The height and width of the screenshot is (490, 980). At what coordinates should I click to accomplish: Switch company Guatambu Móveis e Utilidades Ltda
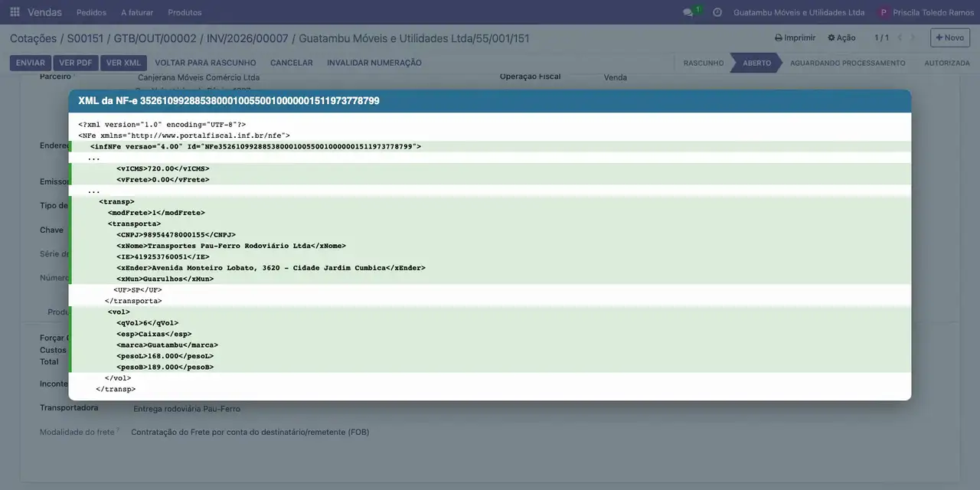pyautogui.click(x=799, y=12)
